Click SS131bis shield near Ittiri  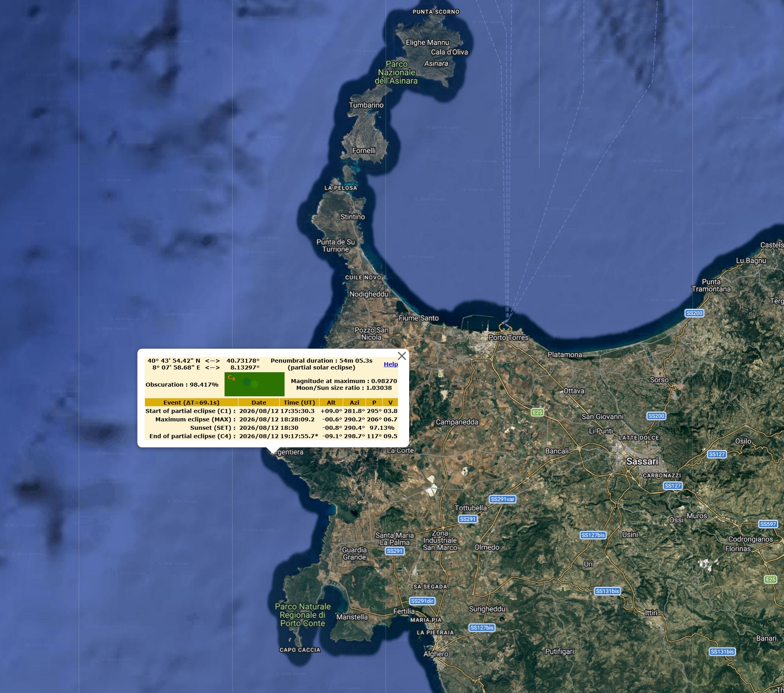607,591
